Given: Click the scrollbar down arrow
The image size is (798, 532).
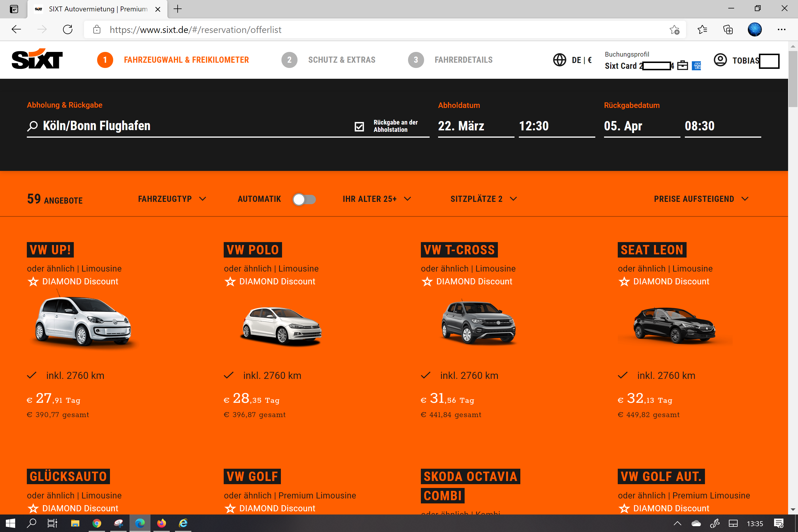Looking at the screenshot, I should (x=793, y=510).
